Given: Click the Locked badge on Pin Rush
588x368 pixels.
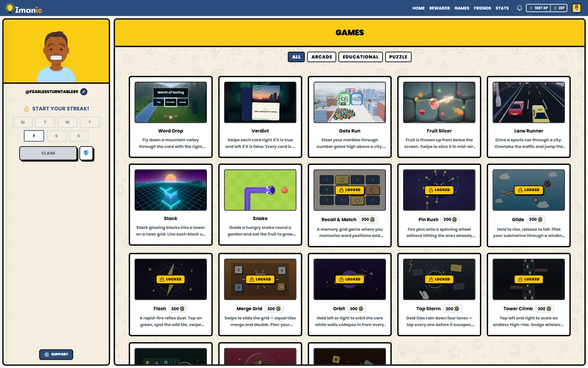Looking at the screenshot, I should pyautogui.click(x=439, y=190).
